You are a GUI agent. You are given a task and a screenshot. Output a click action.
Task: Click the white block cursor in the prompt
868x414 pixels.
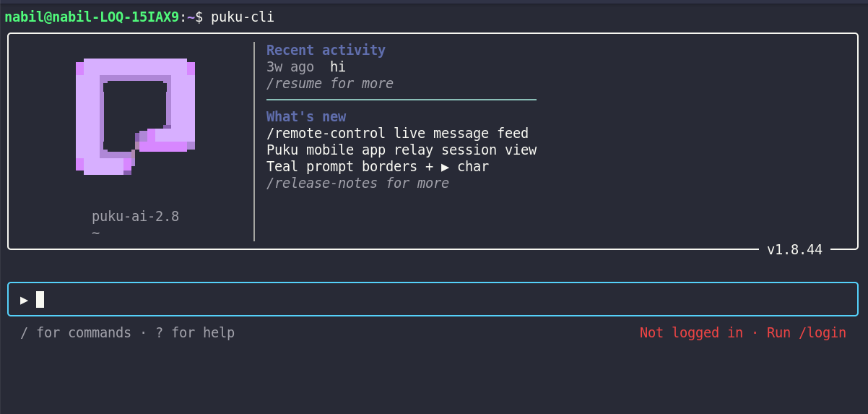(40, 299)
